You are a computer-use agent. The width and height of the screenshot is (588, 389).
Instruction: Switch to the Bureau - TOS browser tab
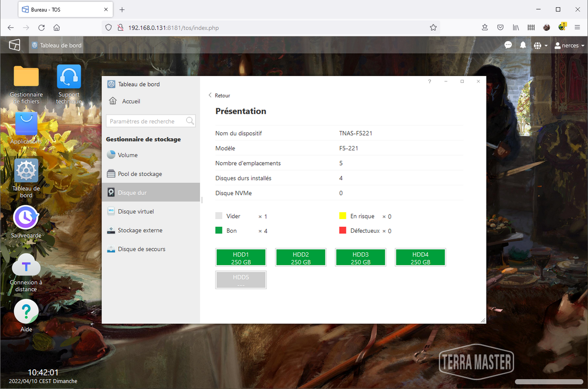coord(66,9)
